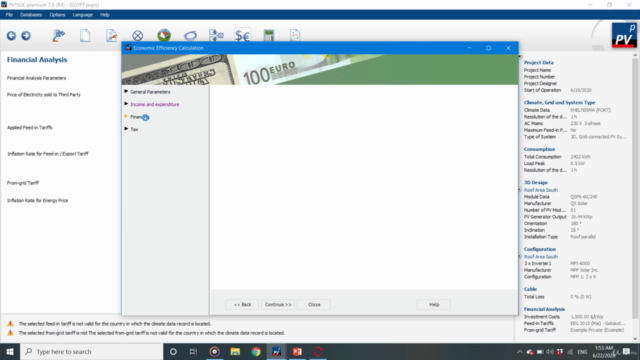
Task: Open the System Type and Climate icon
Action: click(111, 36)
